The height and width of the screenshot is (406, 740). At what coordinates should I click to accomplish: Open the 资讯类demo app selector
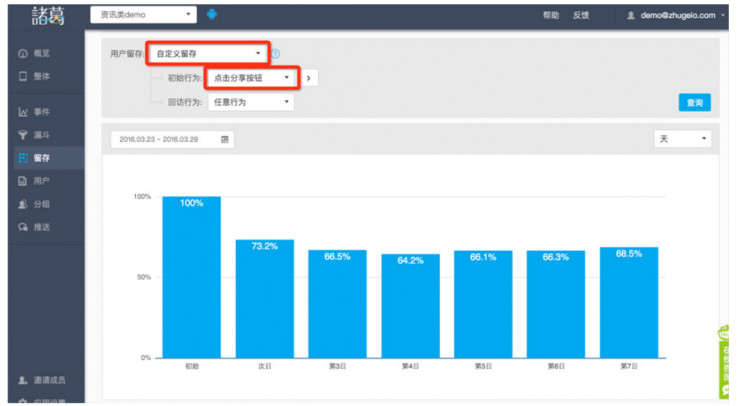point(144,14)
